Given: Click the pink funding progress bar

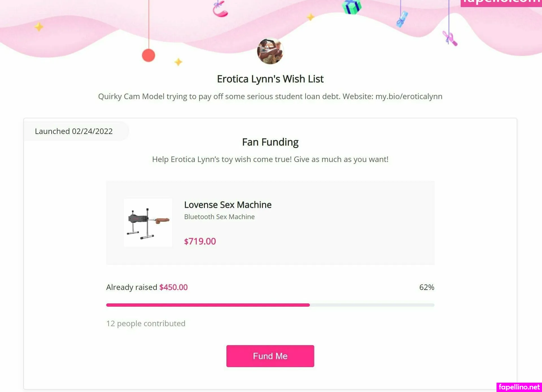Looking at the screenshot, I should click(x=208, y=305).
